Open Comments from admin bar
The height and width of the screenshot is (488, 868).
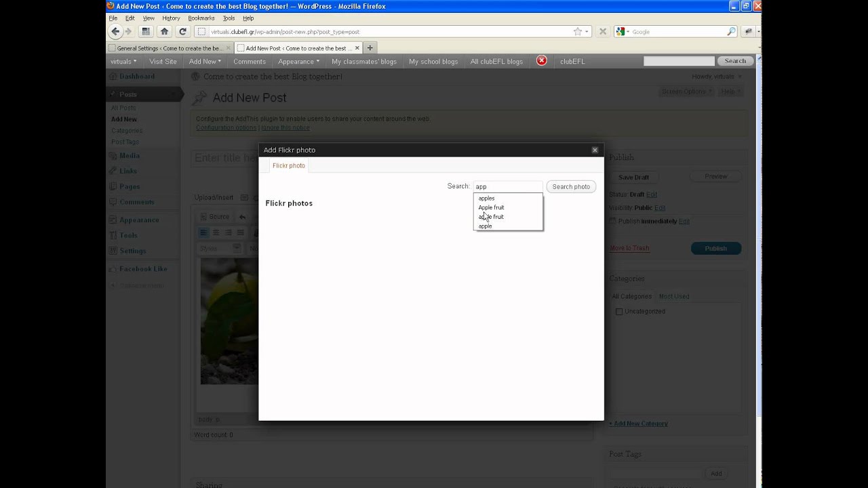coord(250,61)
